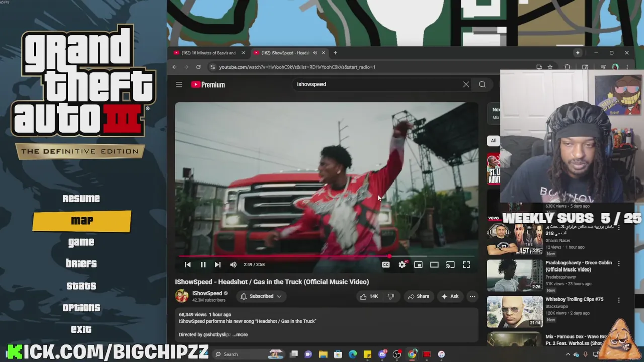The image size is (644, 362).
Task: Bookmark this page with the star
Action: (x=550, y=67)
